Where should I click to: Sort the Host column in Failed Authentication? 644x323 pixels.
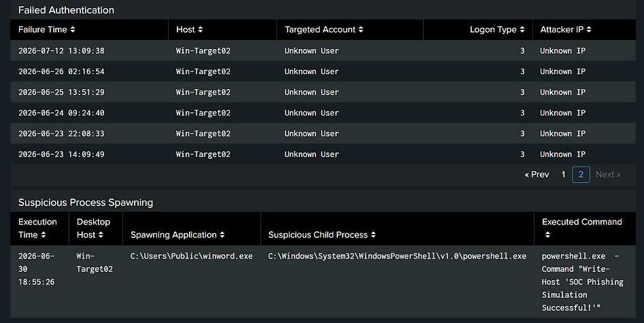201,30
